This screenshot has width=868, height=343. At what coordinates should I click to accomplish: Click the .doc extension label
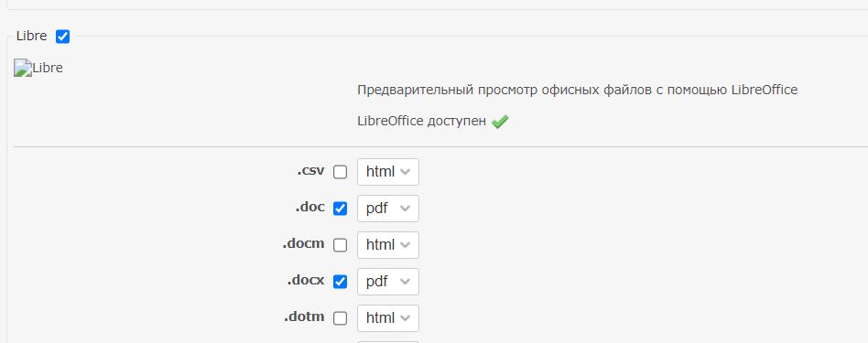tap(310, 208)
